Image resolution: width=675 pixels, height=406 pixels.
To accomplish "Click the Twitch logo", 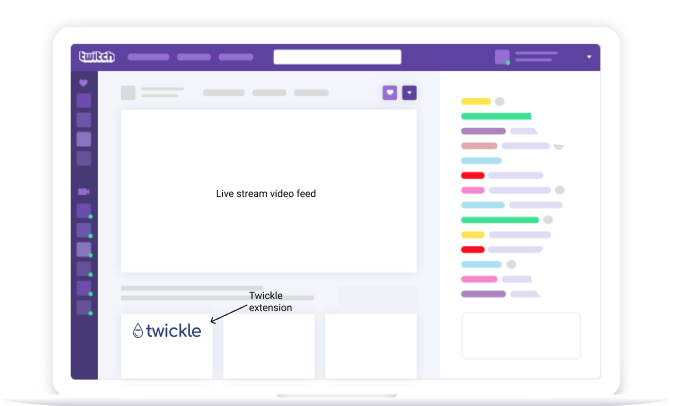I will click(x=97, y=56).
